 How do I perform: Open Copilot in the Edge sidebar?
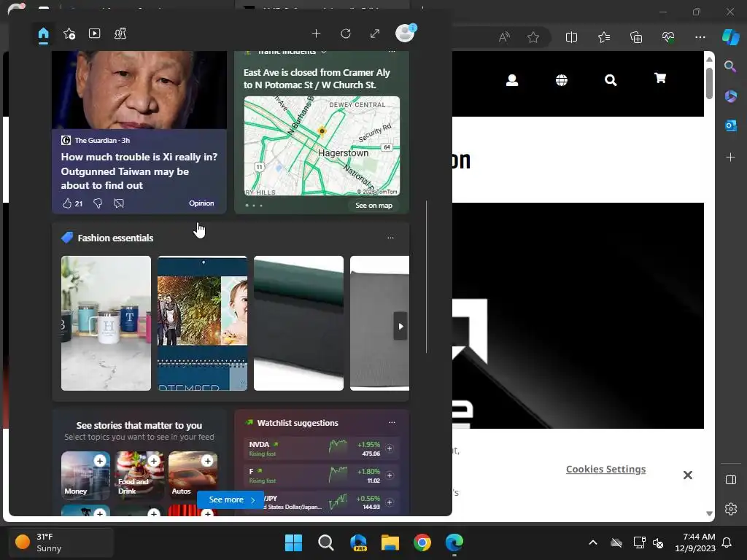(x=730, y=37)
